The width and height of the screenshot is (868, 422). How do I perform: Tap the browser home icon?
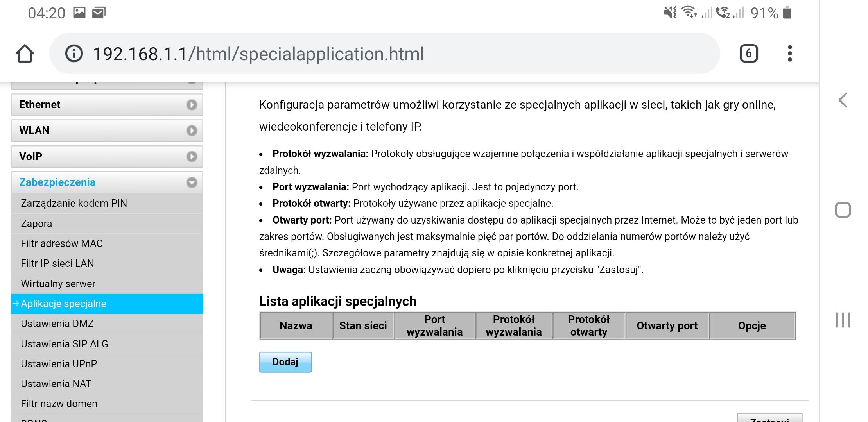coord(25,54)
